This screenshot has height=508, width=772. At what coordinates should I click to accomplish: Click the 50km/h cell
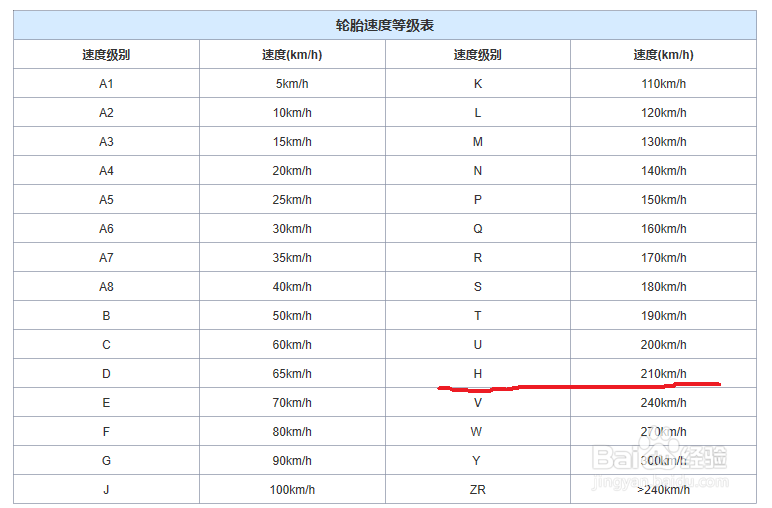[x=292, y=316]
